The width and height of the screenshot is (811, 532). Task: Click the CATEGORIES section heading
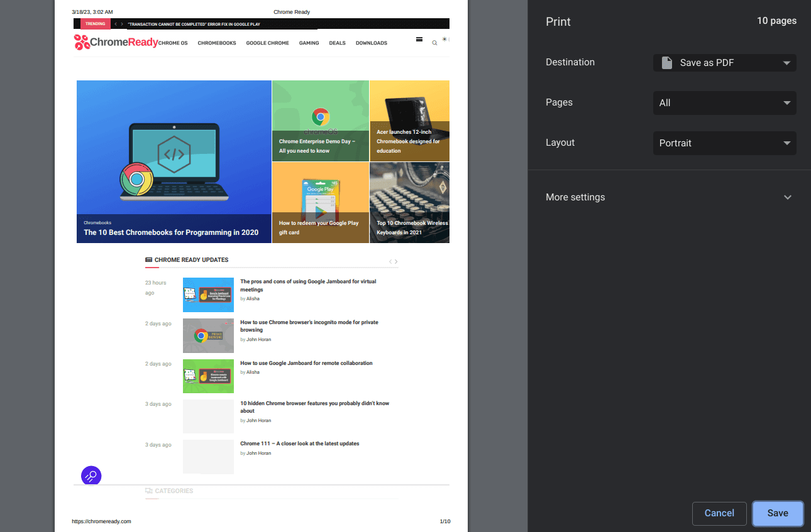(174, 491)
